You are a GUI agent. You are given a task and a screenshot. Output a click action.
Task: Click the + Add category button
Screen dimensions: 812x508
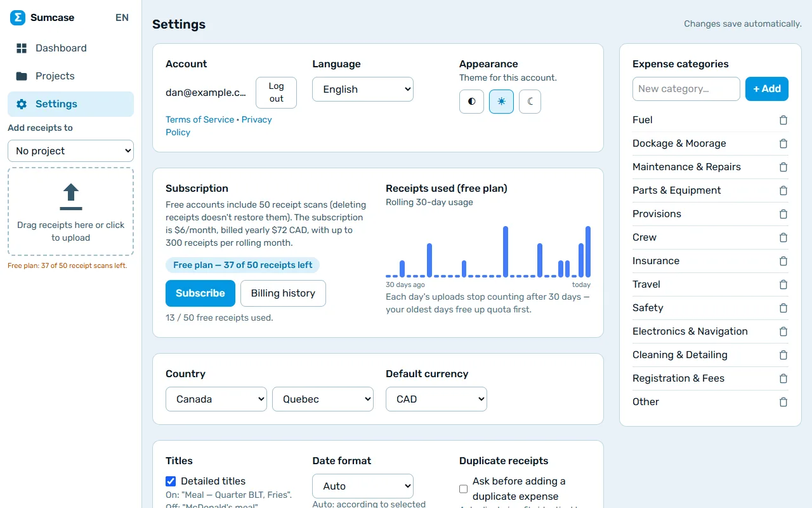[767, 89]
